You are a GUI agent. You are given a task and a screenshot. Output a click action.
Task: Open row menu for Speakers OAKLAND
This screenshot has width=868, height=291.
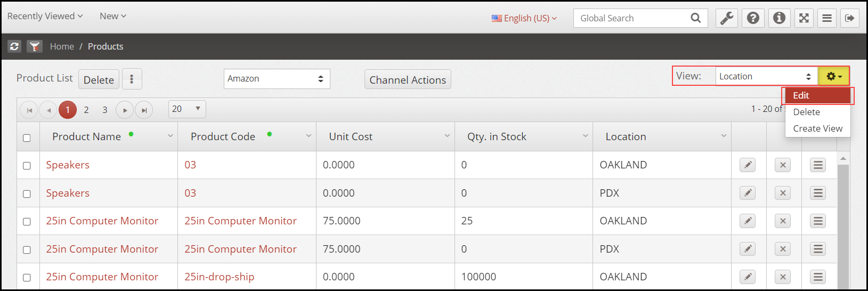[x=818, y=165]
